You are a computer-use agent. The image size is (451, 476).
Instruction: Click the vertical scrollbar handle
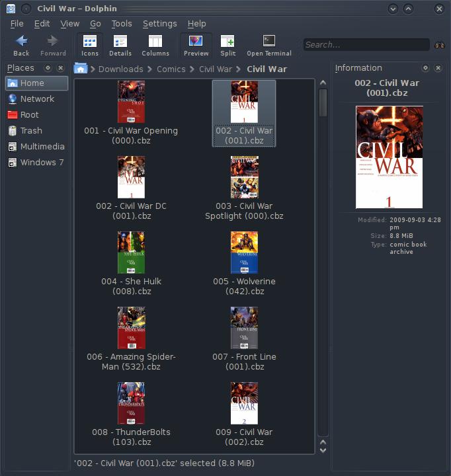tap(323, 102)
